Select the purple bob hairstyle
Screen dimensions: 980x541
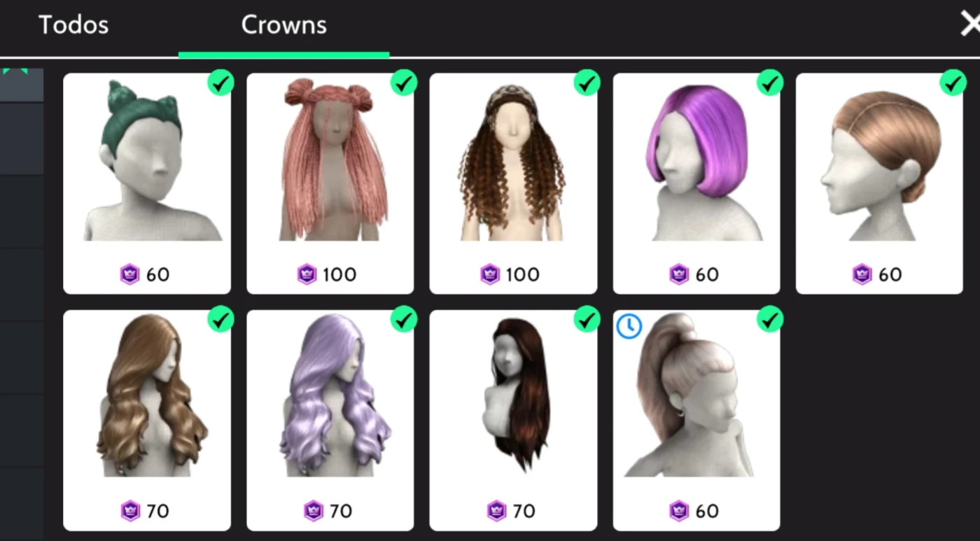(696, 183)
